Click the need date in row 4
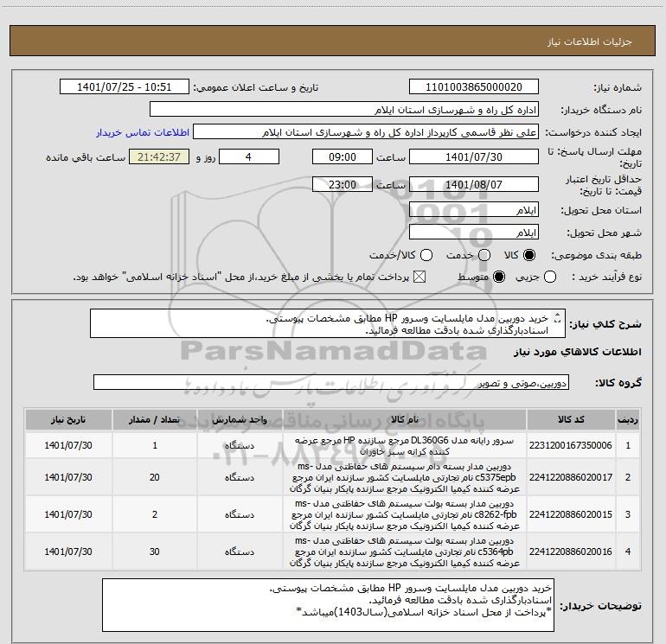666x644 pixels. [x=68, y=552]
